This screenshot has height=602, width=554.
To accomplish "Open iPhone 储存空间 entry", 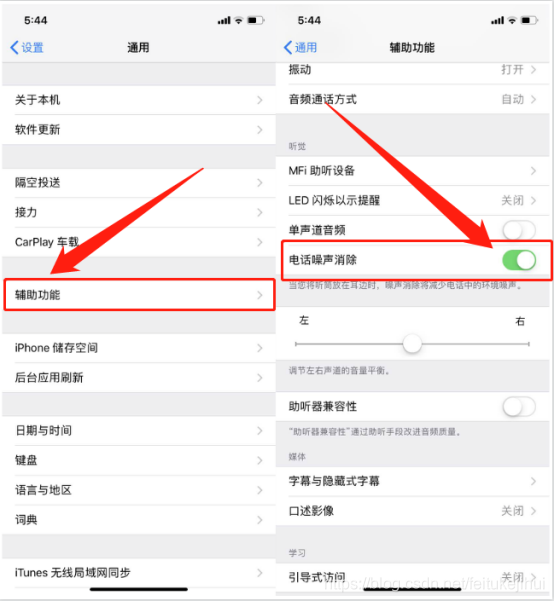I will [139, 348].
